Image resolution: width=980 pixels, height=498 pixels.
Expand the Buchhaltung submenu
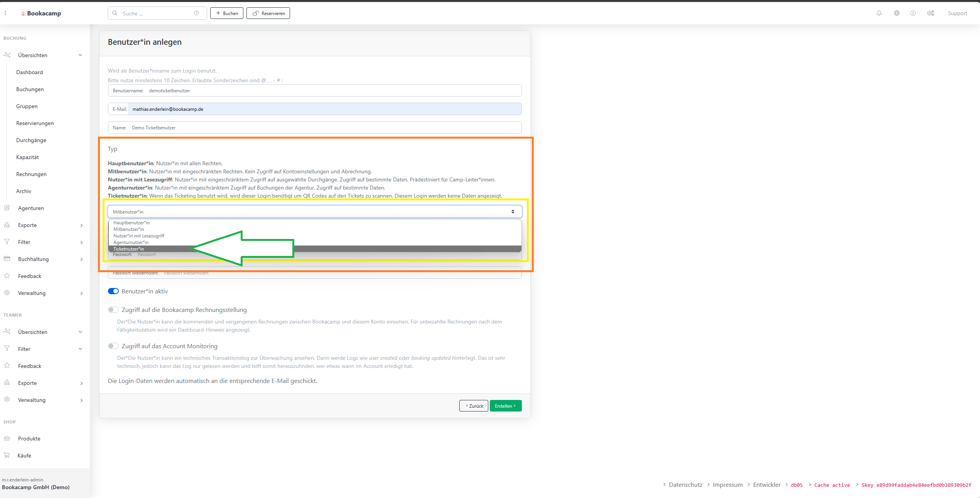tap(81, 259)
